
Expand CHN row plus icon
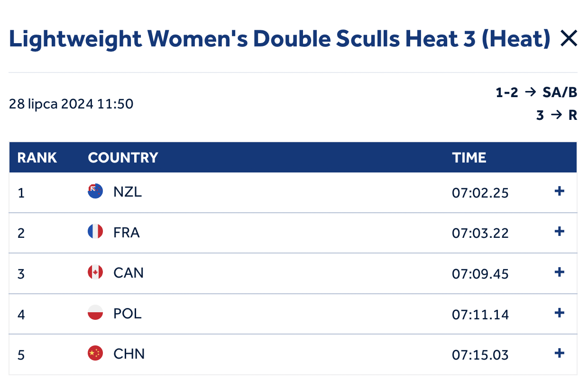pyautogui.click(x=560, y=353)
